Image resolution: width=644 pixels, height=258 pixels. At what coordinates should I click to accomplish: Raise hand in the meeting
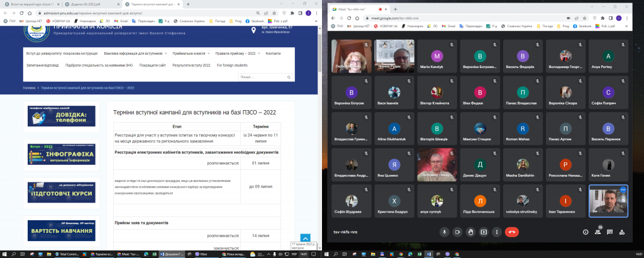pyautogui.click(x=470, y=232)
